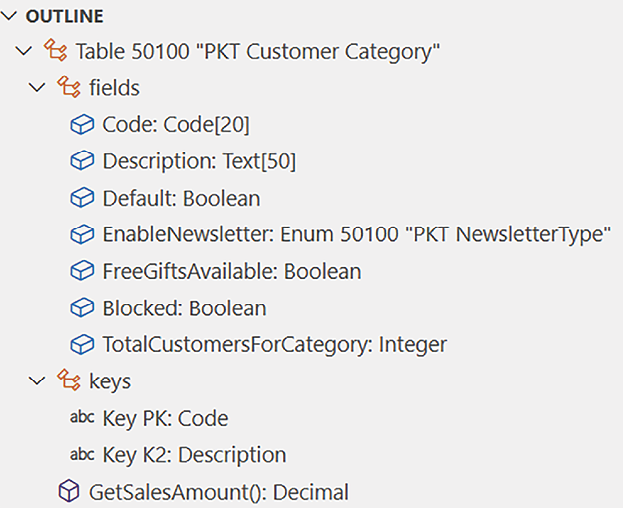Select Description: Text[50] field label
The image size is (623, 508).
[199, 162]
